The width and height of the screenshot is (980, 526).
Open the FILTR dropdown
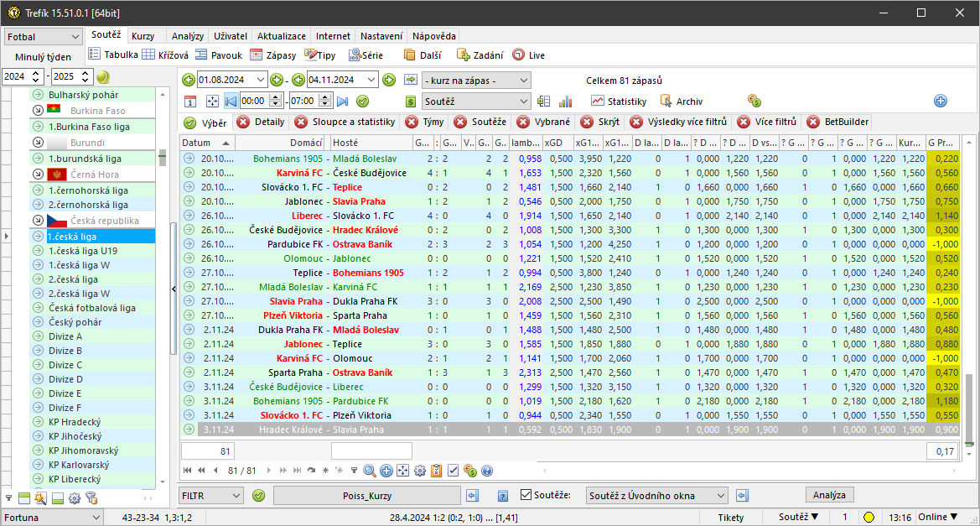(x=210, y=495)
